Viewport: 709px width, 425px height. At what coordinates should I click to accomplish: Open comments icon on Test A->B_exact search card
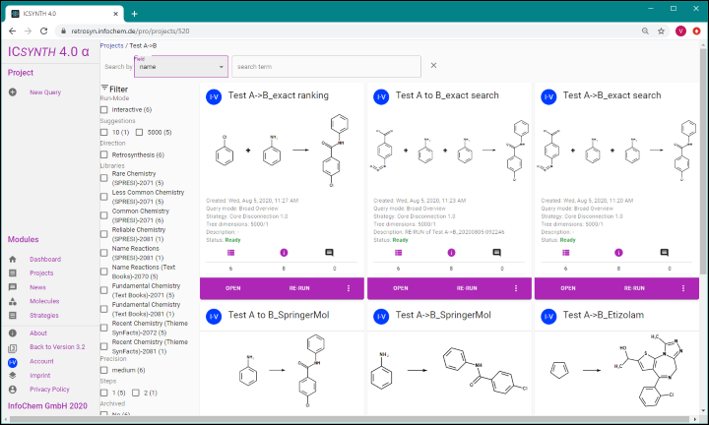[x=664, y=253]
